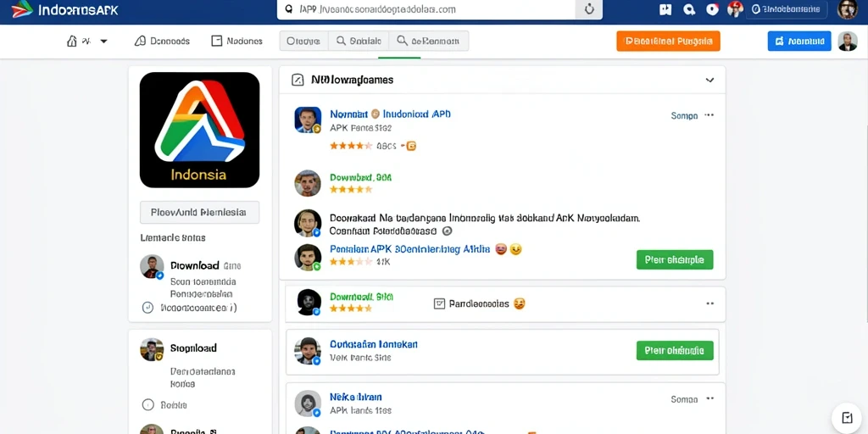This screenshot has width=868, height=434.
Task: Collapse the NlMlowragoames section with its chevron
Action: coord(709,81)
